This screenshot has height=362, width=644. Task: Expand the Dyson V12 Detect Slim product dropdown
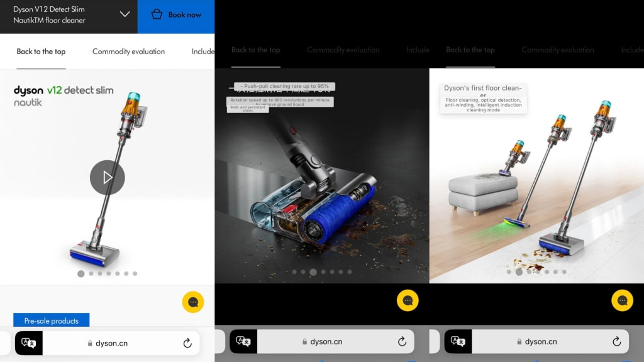click(x=125, y=14)
